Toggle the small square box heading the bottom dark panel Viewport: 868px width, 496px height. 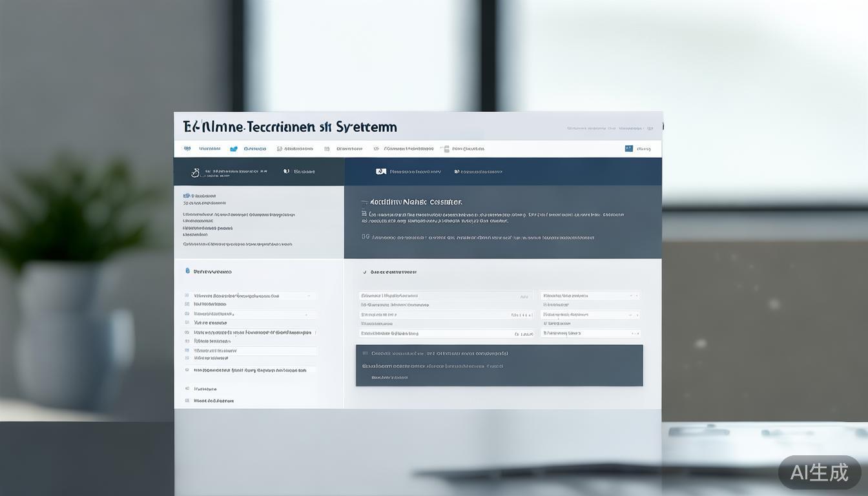(365, 354)
